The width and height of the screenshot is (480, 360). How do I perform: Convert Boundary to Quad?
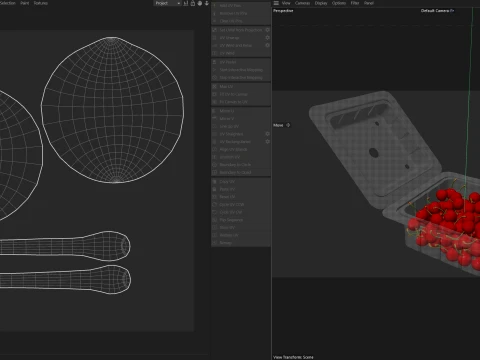coord(241,172)
